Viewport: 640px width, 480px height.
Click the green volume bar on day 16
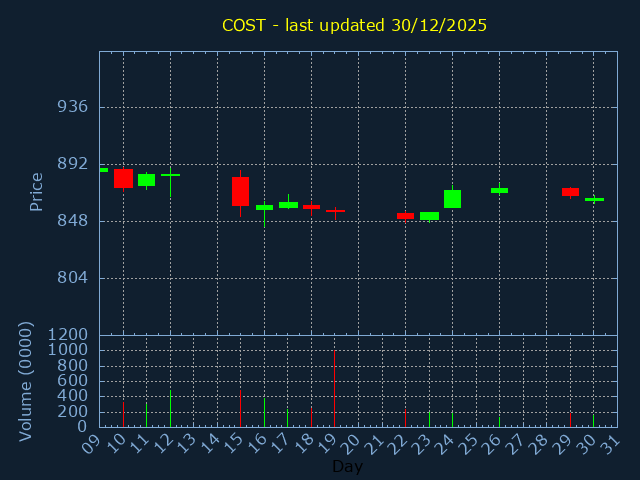pos(264,413)
